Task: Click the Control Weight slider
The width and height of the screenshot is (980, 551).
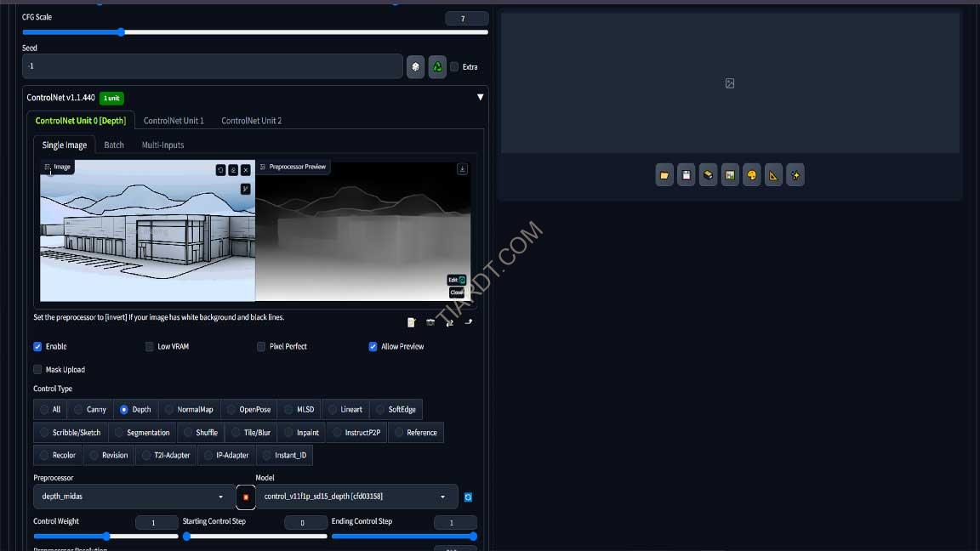Action: pyautogui.click(x=106, y=536)
